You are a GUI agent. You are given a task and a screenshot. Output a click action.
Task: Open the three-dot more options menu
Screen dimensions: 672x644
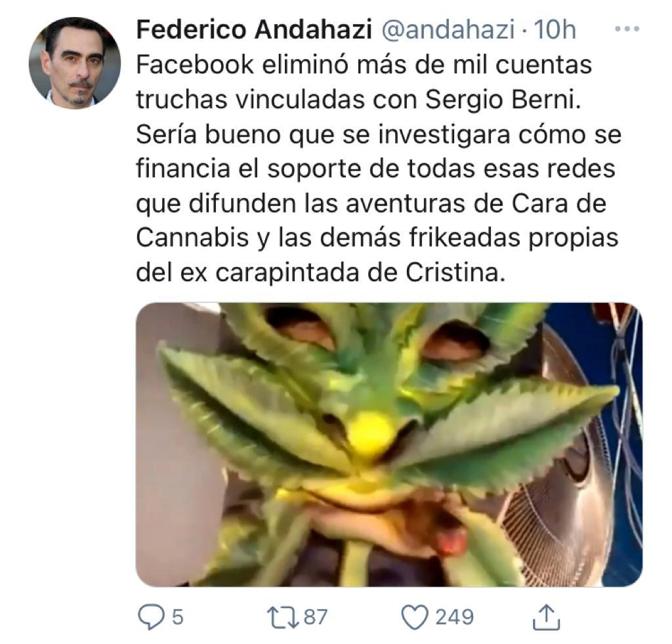[x=627, y=29]
